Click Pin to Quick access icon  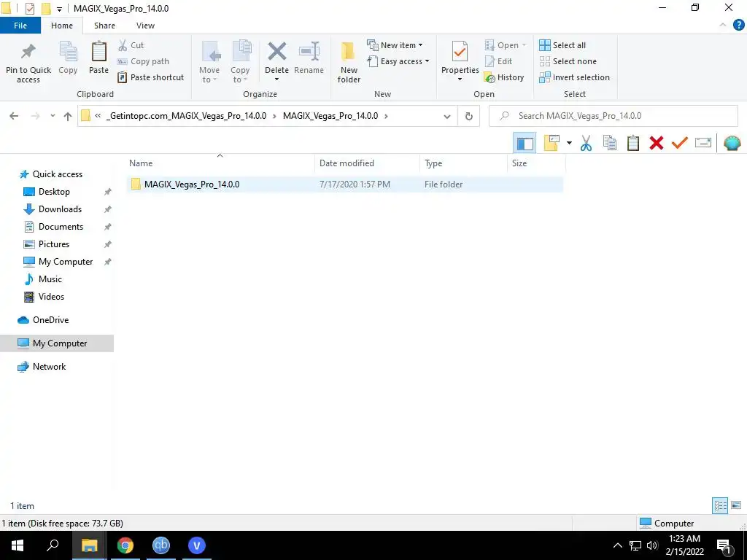click(x=28, y=52)
